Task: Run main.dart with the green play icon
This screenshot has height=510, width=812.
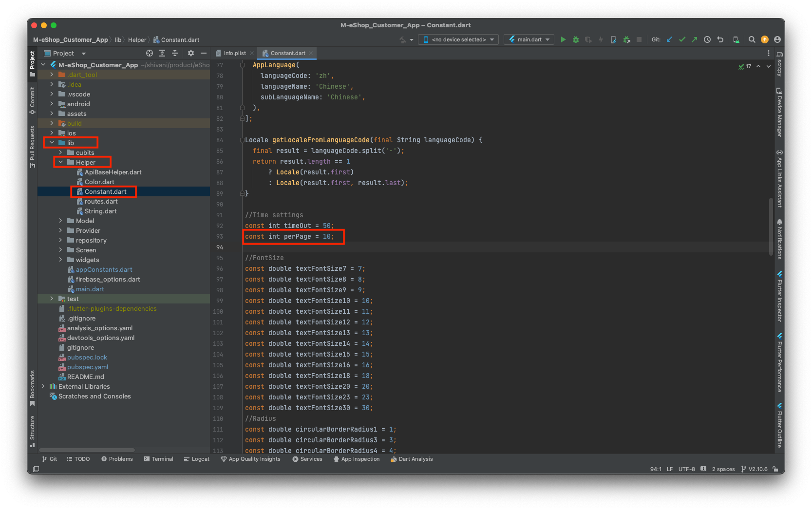Action: [563, 39]
